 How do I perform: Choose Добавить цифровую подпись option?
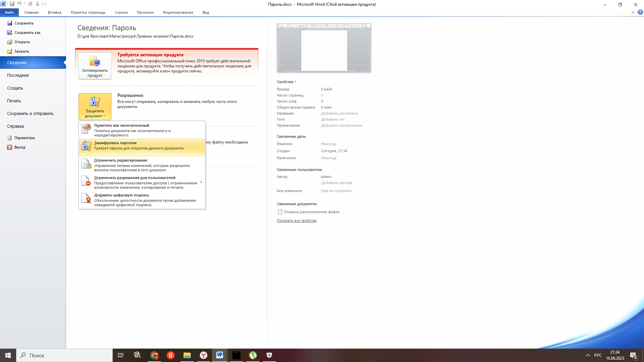tap(142, 200)
